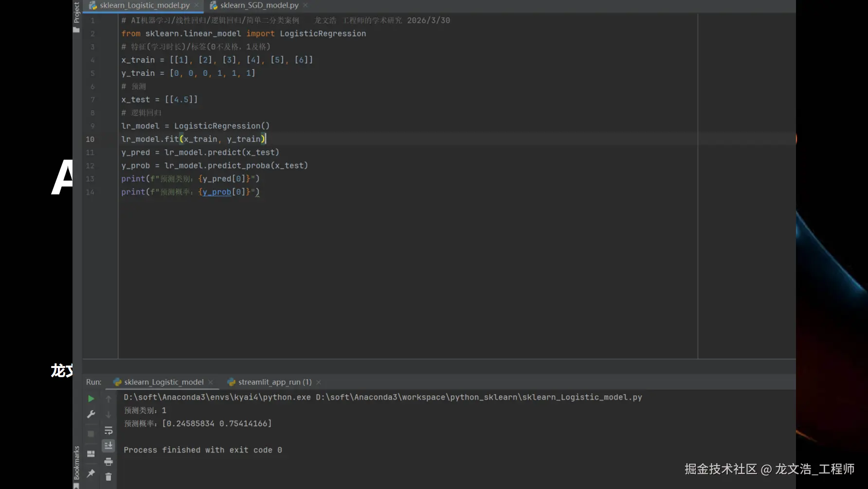Click the down arrow in Run toolbar

pyautogui.click(x=108, y=415)
